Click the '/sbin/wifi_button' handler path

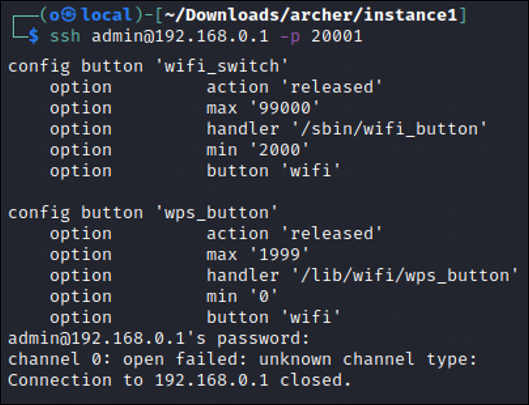click(390, 129)
